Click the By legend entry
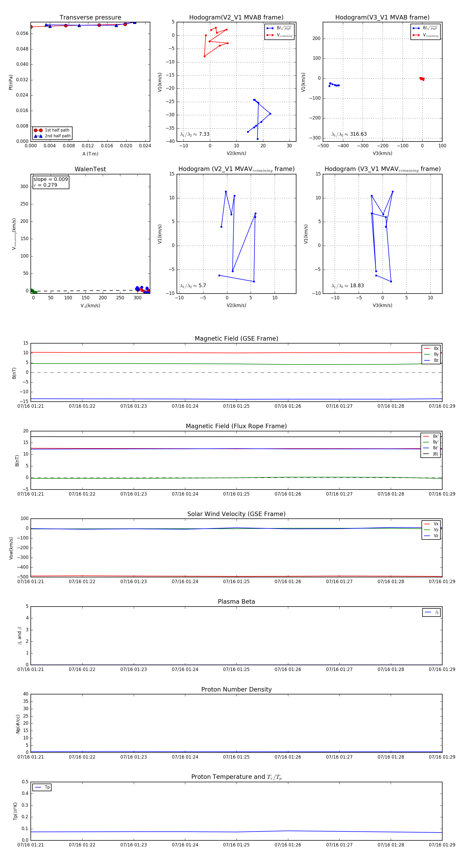The height and width of the screenshot is (868, 473). pyautogui.click(x=431, y=354)
